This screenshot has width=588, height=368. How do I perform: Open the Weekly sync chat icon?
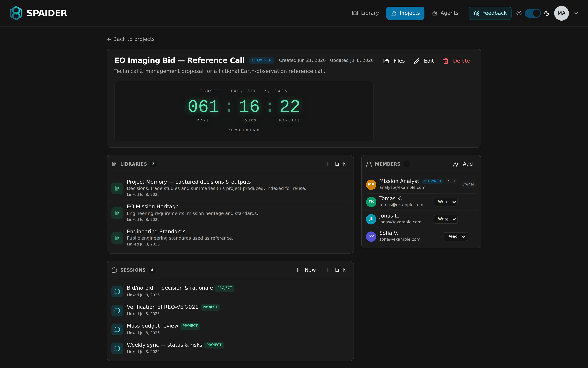(x=117, y=348)
